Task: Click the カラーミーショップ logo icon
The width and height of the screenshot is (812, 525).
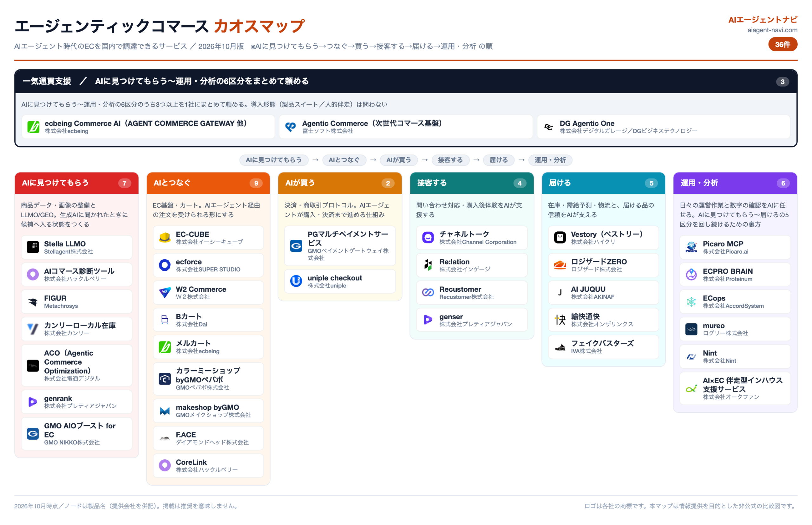Action: (x=165, y=379)
